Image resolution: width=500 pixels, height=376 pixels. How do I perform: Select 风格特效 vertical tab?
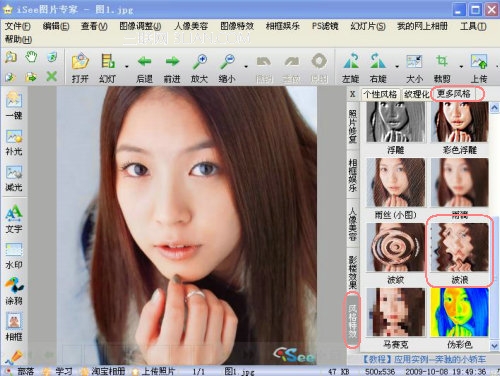tap(353, 320)
